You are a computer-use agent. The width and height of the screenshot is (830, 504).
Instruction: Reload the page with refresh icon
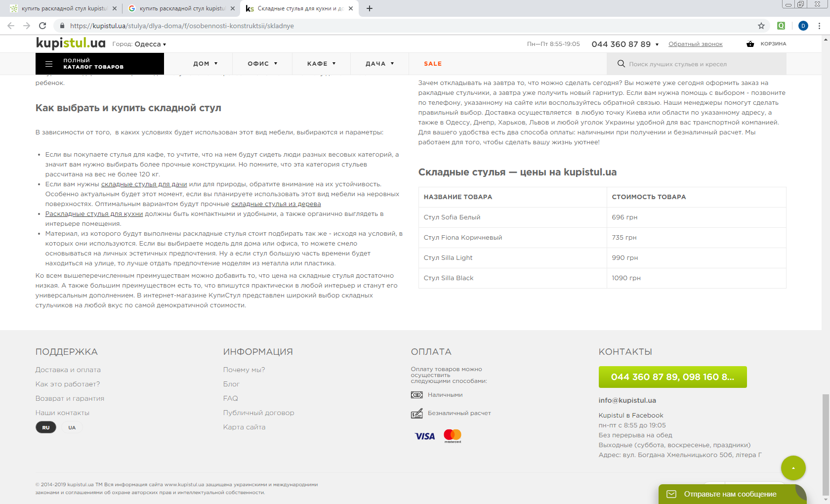pyautogui.click(x=42, y=26)
